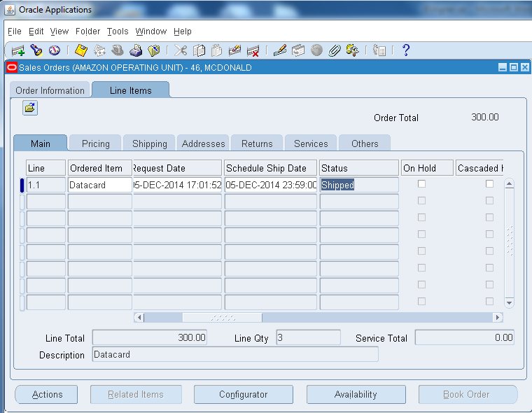
Task: Click the Translations globe icon
Action: click(x=316, y=50)
